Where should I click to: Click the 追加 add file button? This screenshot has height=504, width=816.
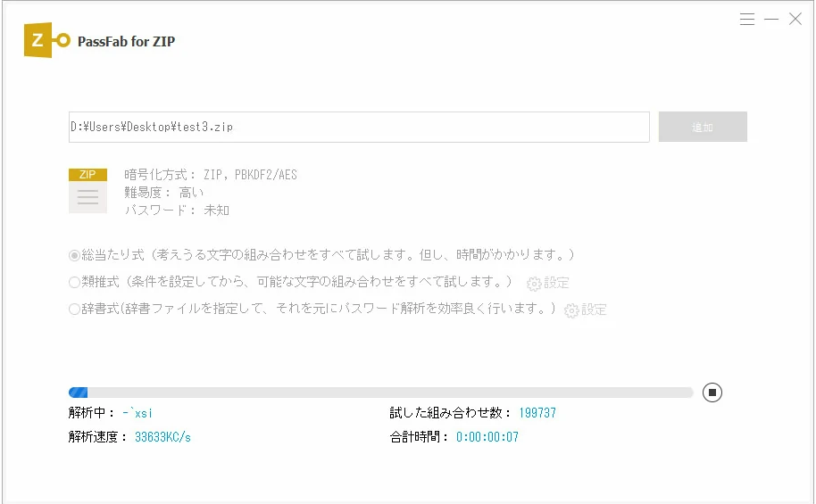[703, 127]
